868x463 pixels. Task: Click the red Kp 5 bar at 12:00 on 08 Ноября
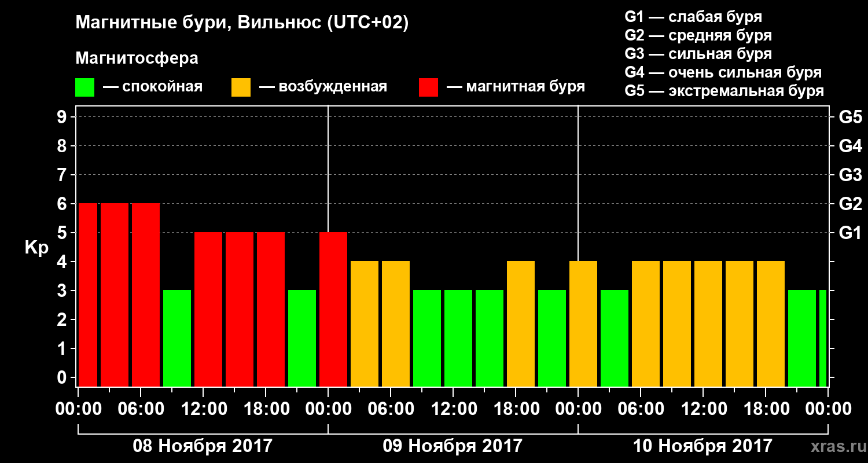tap(208, 309)
